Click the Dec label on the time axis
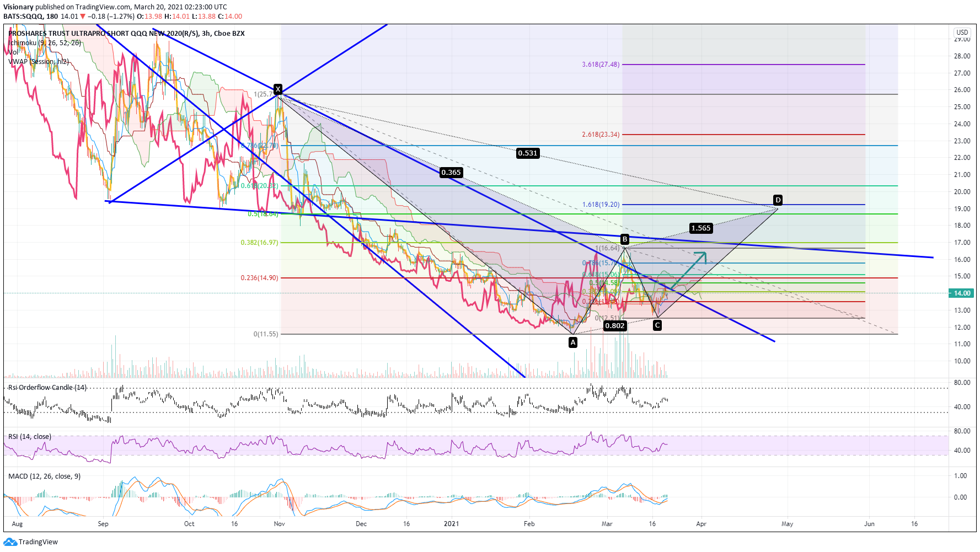Viewport: 980px width, 552px height. pyautogui.click(x=361, y=524)
